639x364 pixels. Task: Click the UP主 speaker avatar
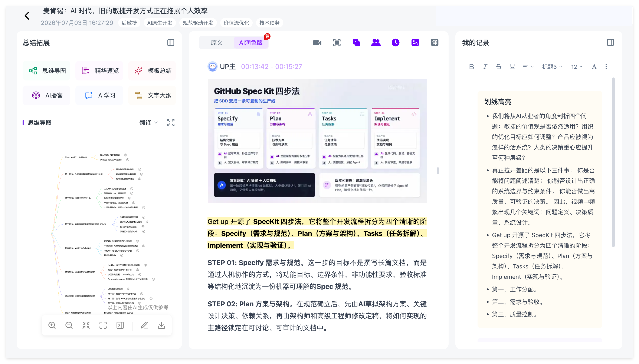(212, 66)
